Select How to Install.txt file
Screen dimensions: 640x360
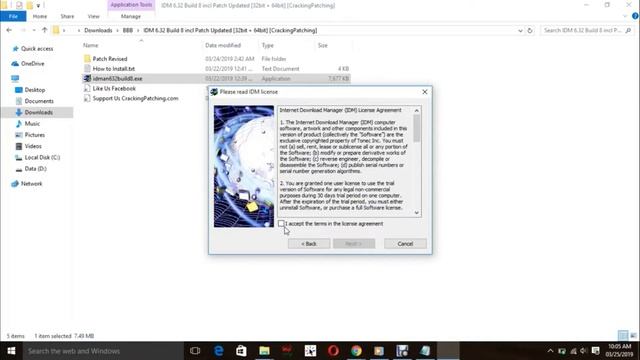pos(113,69)
